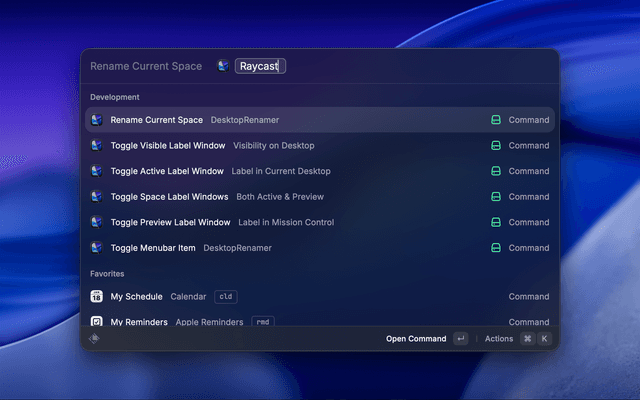The height and width of the screenshot is (400, 640).
Task: Select the Toggle Visible Label Window command
Action: (x=168, y=145)
